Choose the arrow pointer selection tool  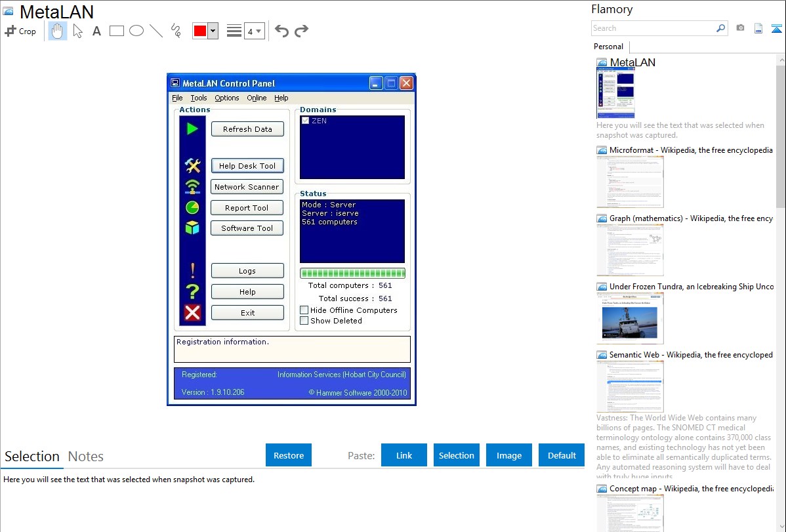[x=77, y=31]
